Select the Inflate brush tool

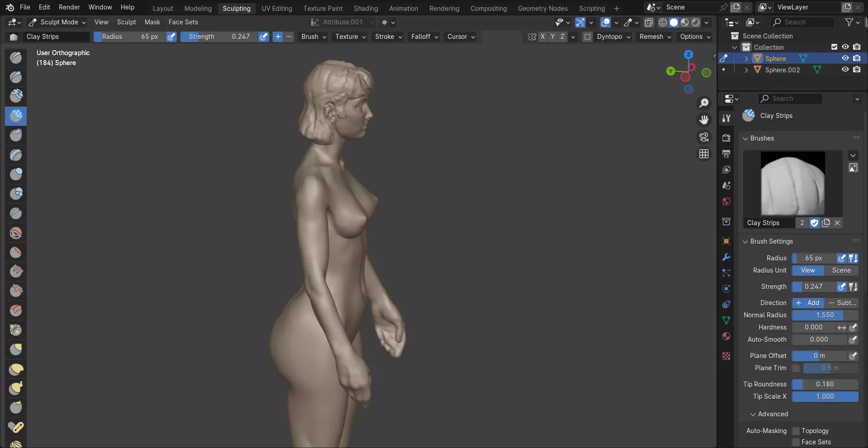click(x=16, y=174)
